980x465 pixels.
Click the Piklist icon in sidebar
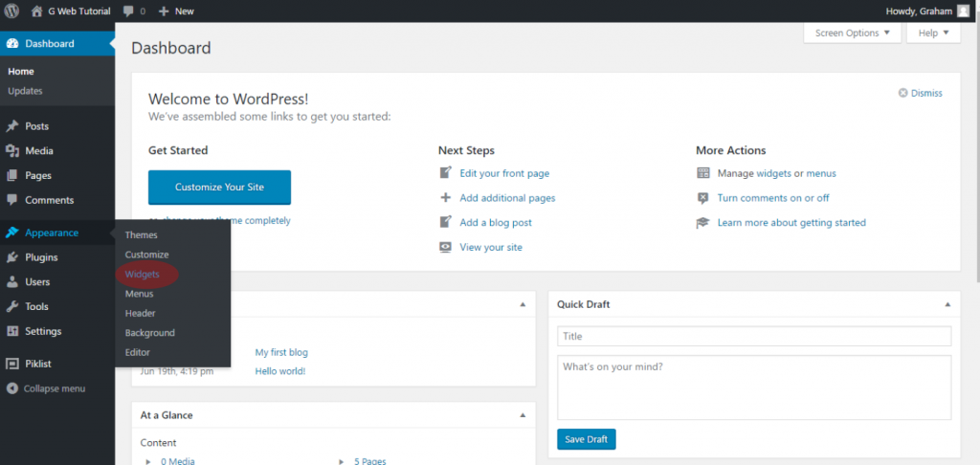pos(11,364)
